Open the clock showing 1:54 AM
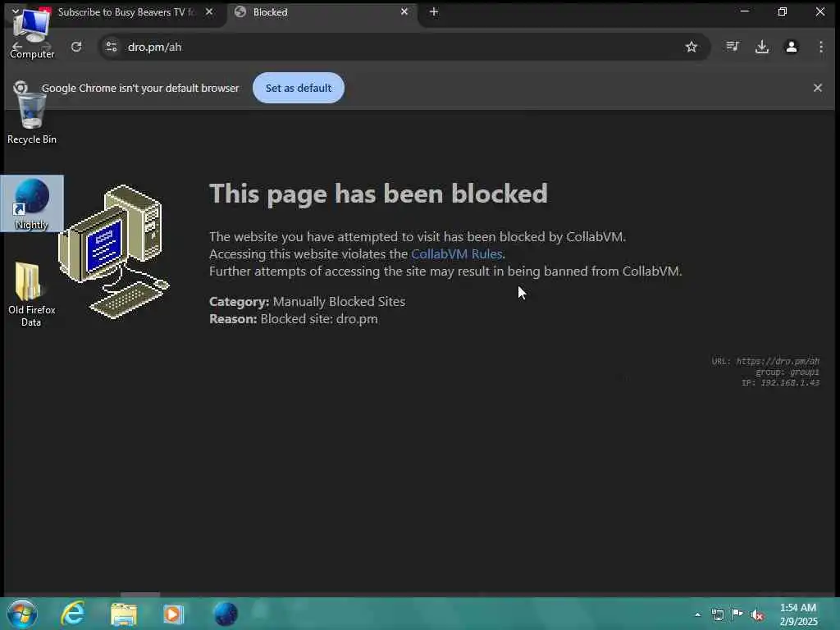 coord(798,614)
